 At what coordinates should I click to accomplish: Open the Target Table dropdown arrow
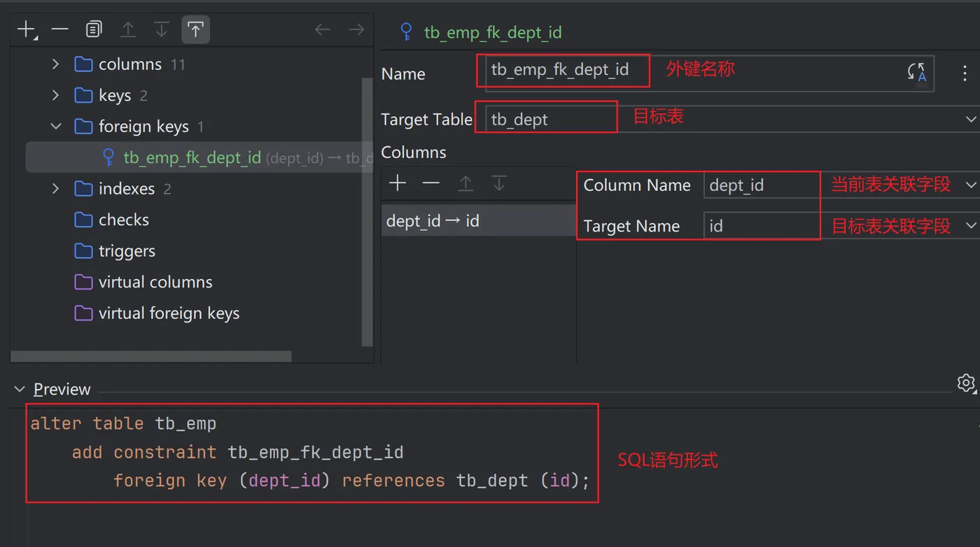[x=971, y=120]
